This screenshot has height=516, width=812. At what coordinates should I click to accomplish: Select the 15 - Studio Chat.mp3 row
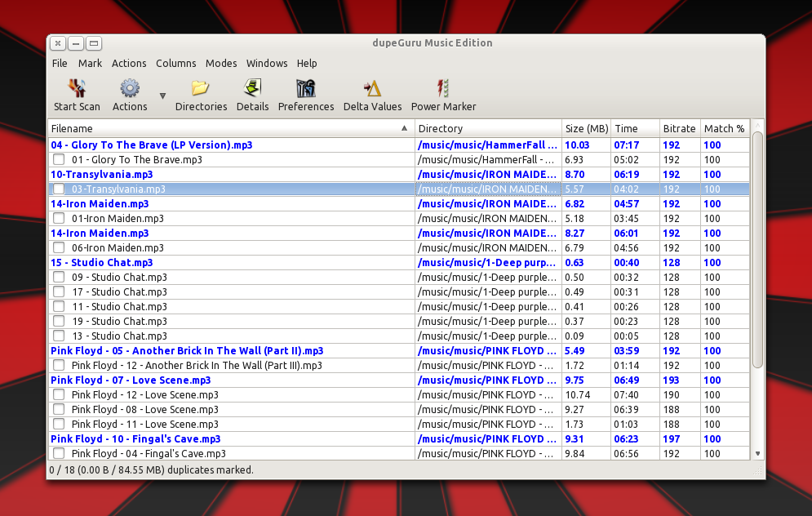(399, 263)
